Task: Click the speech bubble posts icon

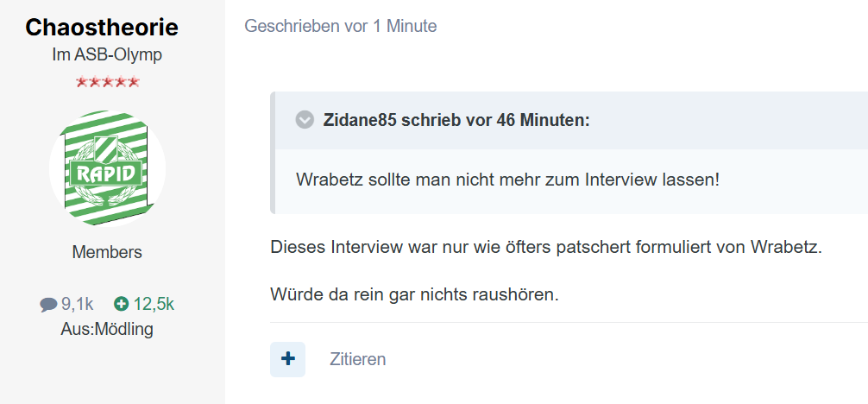Action: tap(48, 305)
